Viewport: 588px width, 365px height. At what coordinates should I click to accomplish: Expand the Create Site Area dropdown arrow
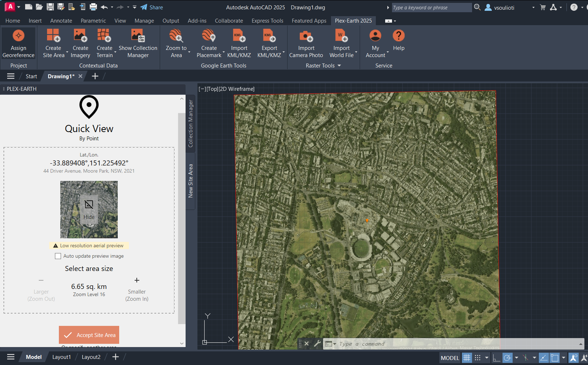pos(67,52)
